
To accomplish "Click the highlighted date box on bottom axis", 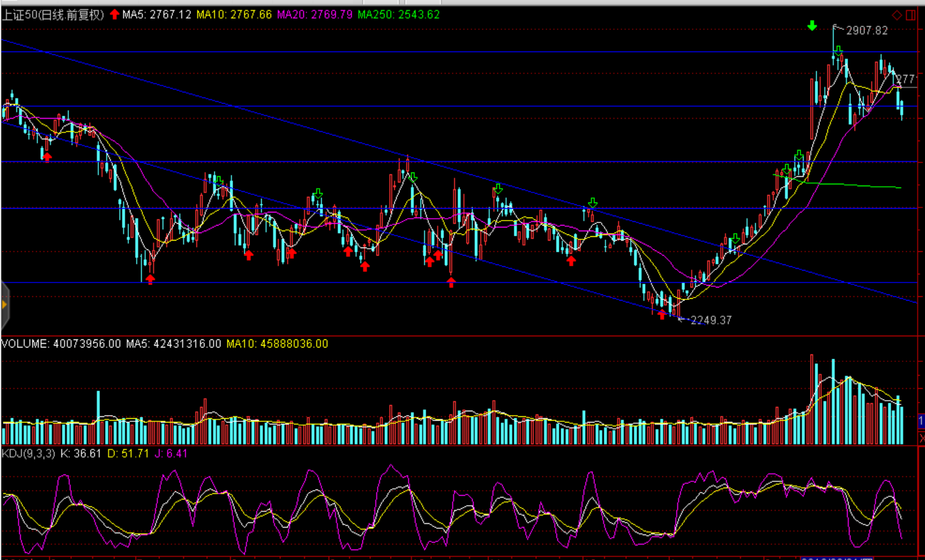I will point(836,557).
